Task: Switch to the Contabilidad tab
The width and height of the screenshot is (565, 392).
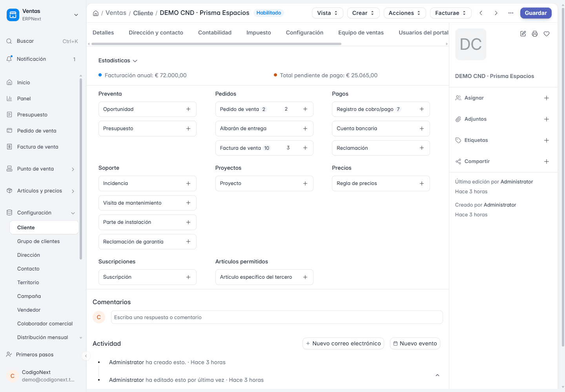Action: click(215, 33)
